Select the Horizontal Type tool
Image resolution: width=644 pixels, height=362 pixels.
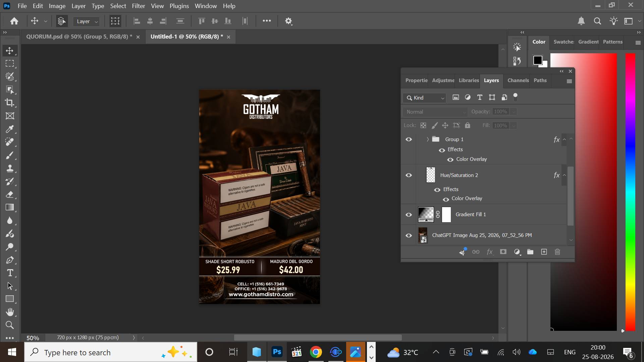(10, 273)
